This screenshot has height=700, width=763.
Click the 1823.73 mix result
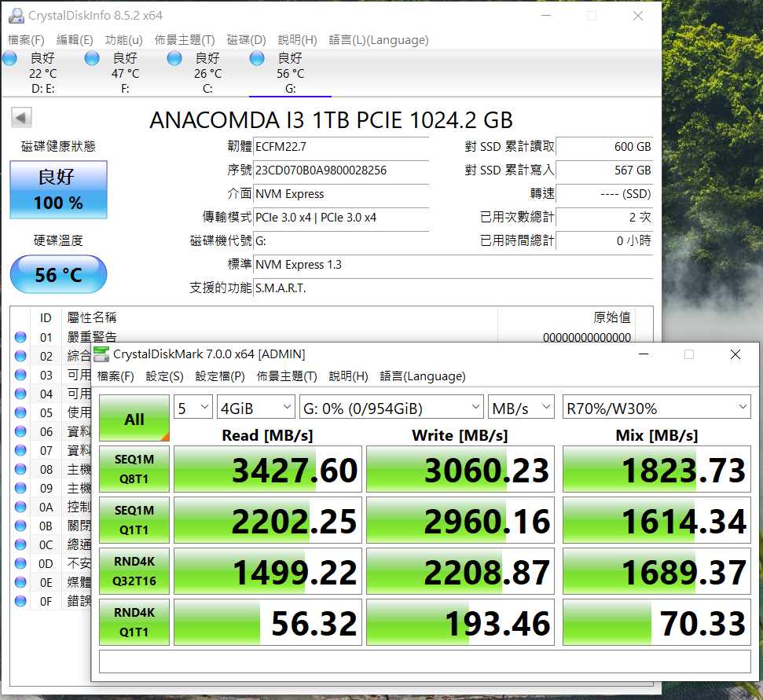tap(657, 470)
